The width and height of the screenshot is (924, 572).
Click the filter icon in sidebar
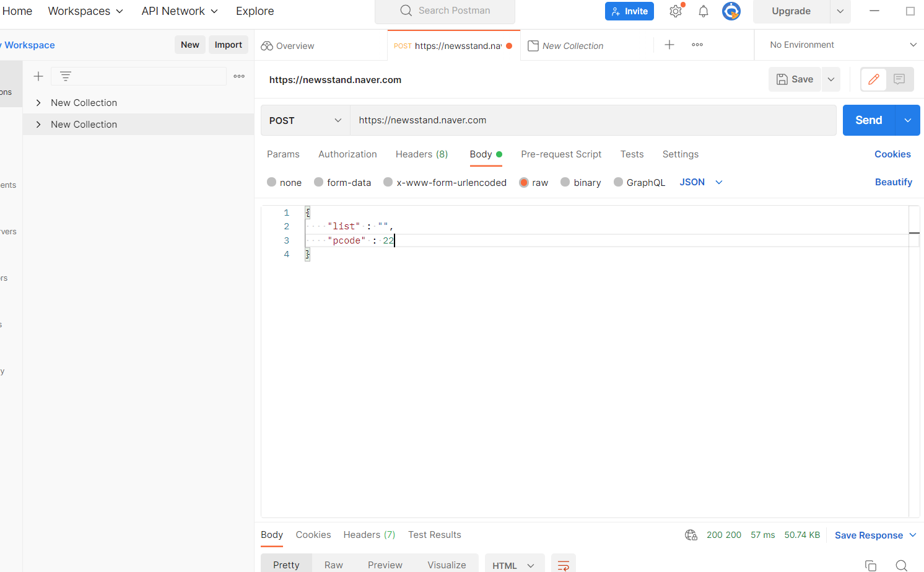(x=66, y=76)
